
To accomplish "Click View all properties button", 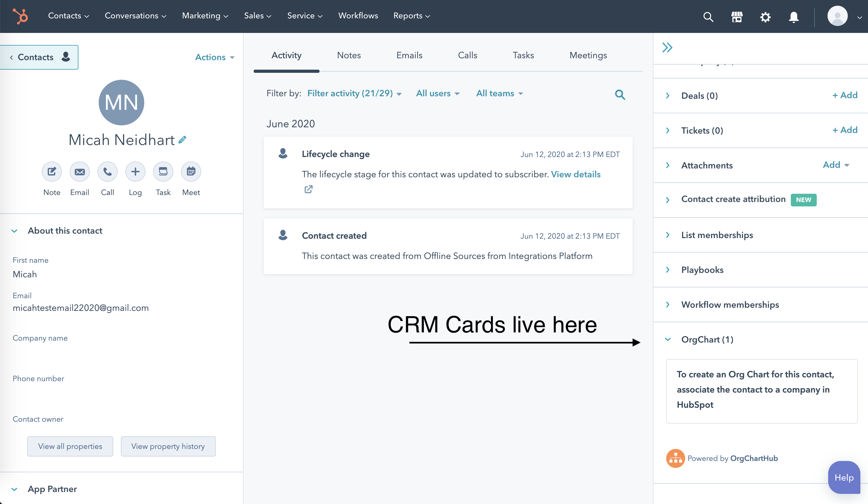I will point(70,446).
